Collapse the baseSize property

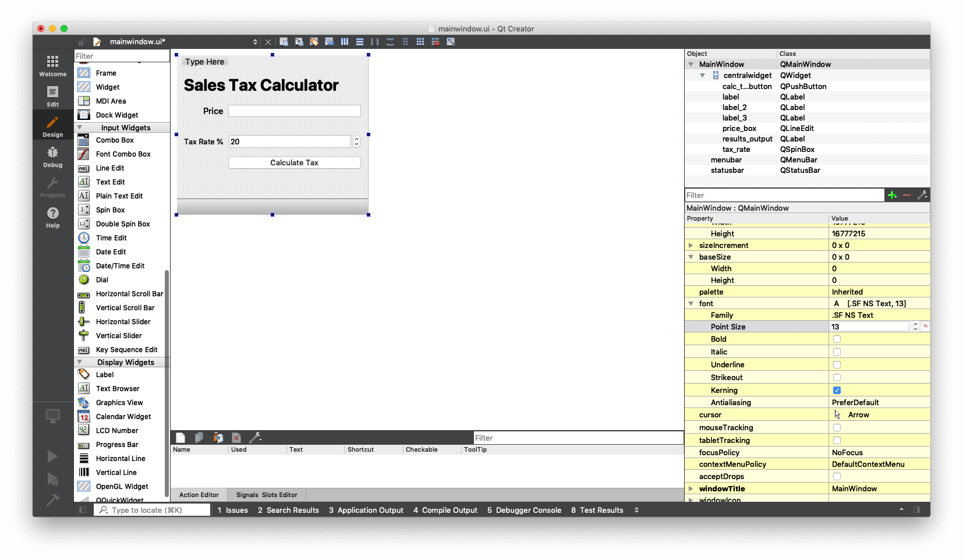coord(691,257)
